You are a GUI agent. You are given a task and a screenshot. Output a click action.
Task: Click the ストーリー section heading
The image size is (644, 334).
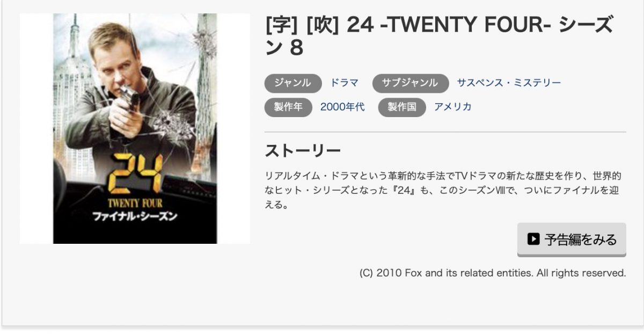[x=303, y=151]
